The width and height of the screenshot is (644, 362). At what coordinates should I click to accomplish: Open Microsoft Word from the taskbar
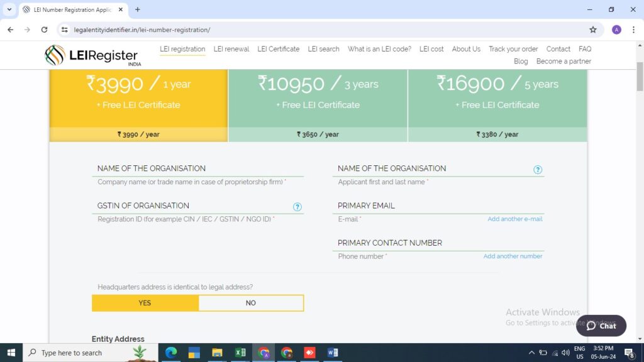tap(333, 353)
